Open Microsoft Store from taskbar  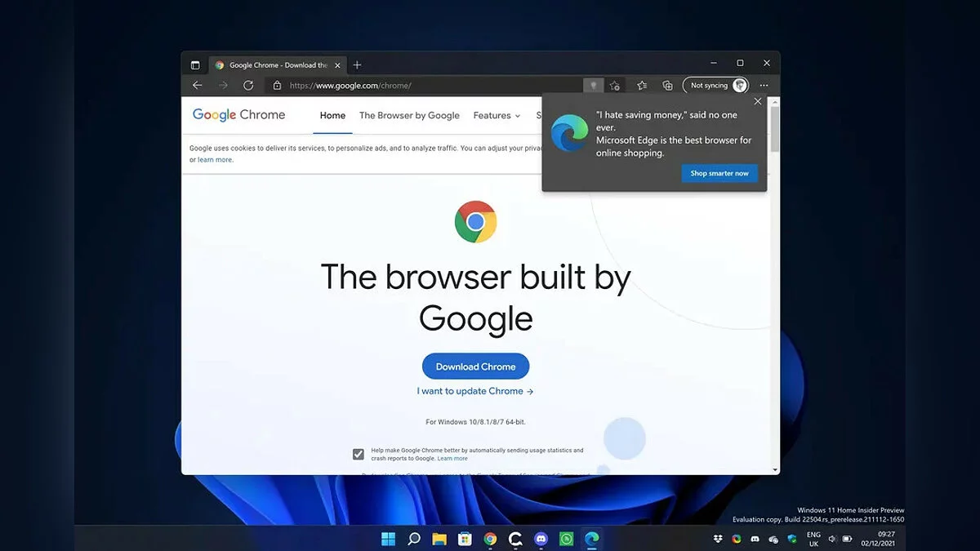[465, 539]
